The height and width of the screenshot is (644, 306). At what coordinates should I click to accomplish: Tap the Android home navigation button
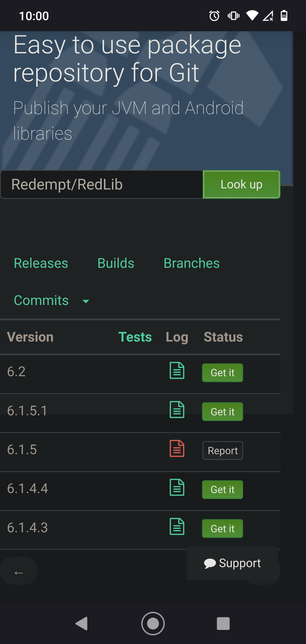point(153,624)
